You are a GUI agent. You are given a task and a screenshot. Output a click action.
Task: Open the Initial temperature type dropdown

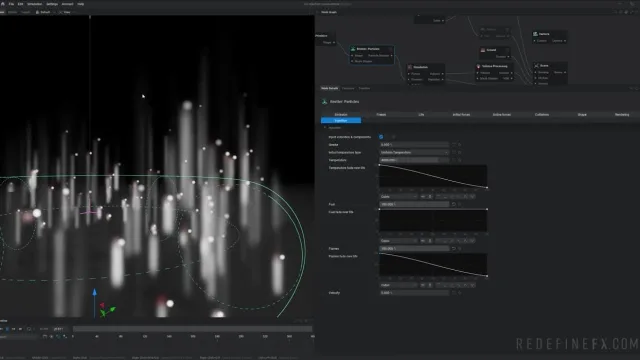click(x=414, y=152)
